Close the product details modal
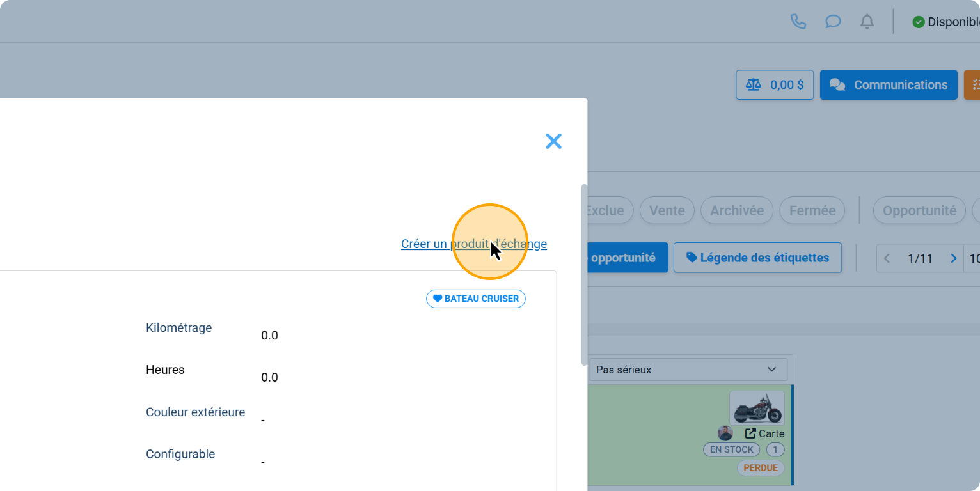The image size is (980, 491). 553,141
